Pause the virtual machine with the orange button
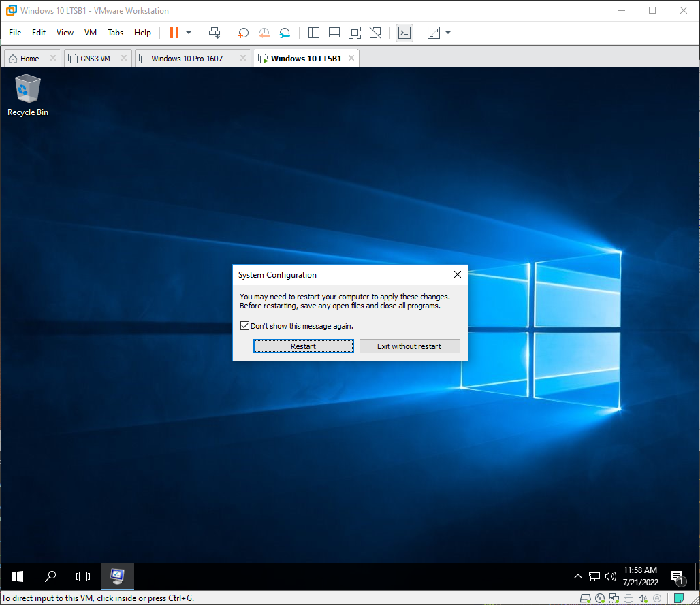 (174, 33)
